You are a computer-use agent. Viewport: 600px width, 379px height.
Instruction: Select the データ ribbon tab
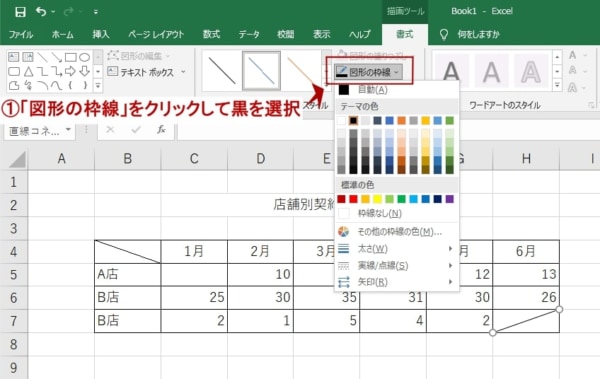[x=249, y=34]
